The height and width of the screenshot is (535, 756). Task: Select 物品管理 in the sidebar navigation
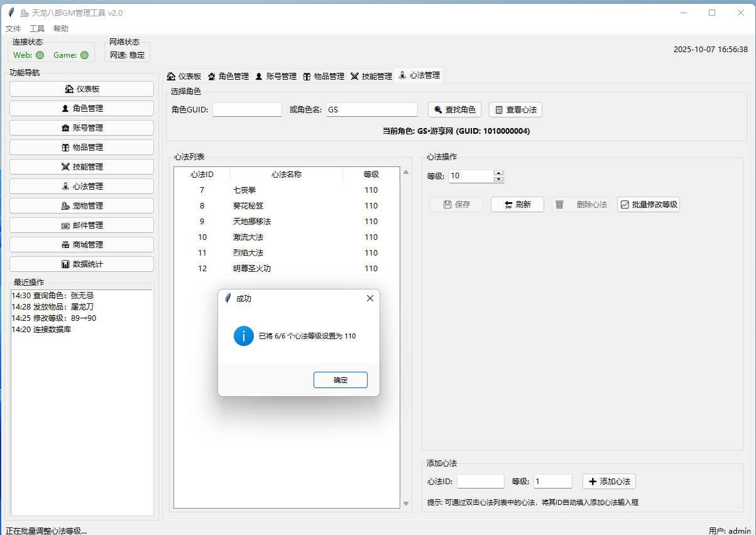click(x=82, y=148)
